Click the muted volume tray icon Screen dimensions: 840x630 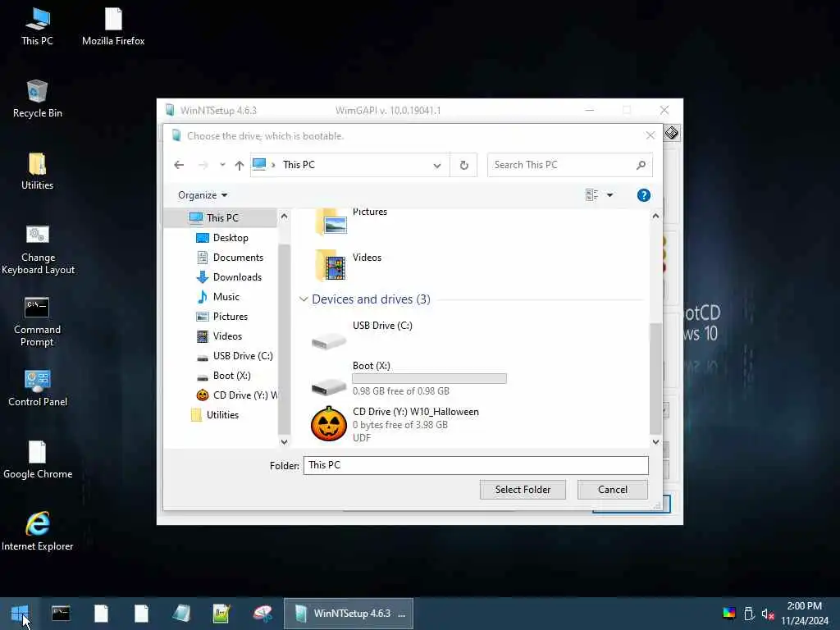click(768, 614)
